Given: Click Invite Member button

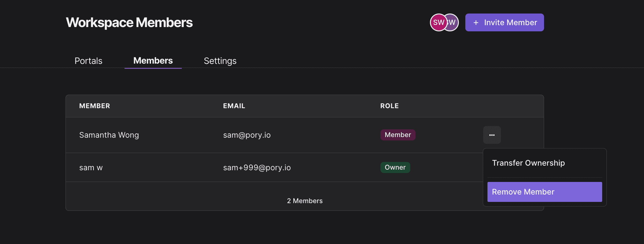Looking at the screenshot, I should 504,22.
